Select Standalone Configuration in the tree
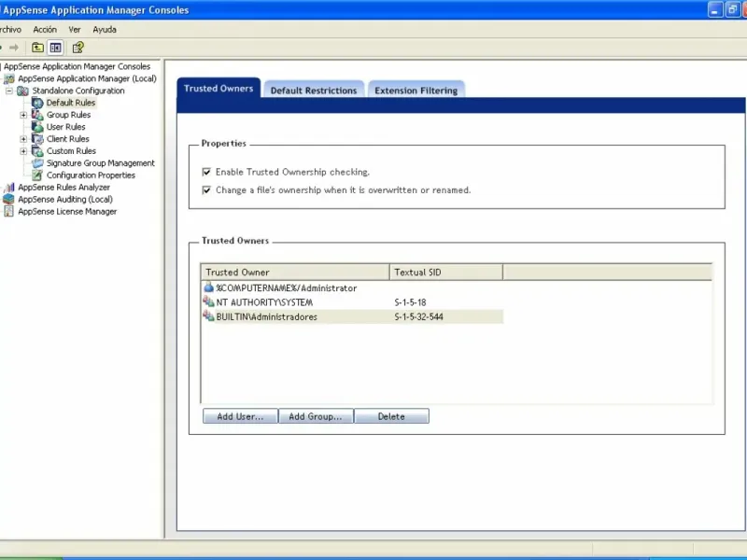Screen dimensions: 747x560 tap(78, 91)
